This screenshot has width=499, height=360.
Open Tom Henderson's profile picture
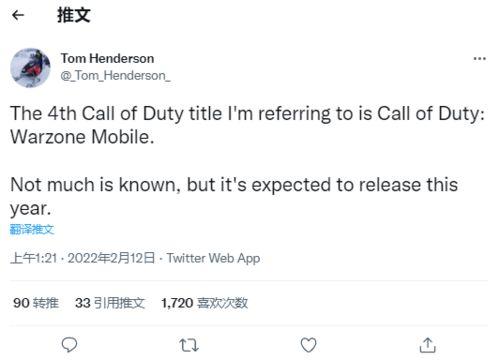tap(30, 68)
